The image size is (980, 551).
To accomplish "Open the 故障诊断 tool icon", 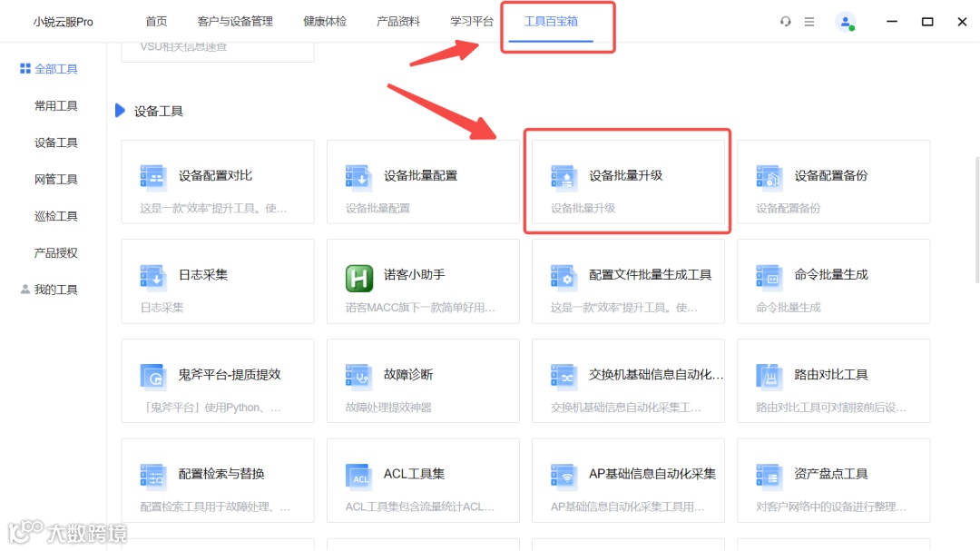I will (358, 376).
